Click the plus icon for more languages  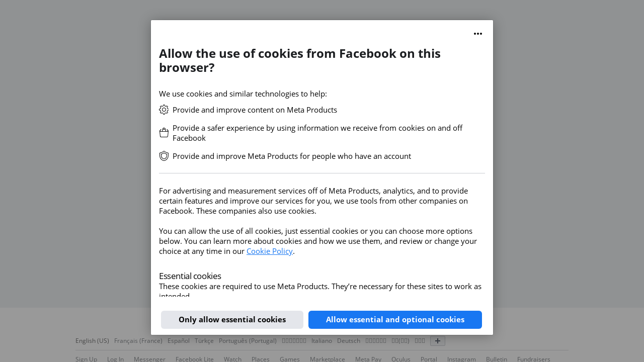pos(438,341)
